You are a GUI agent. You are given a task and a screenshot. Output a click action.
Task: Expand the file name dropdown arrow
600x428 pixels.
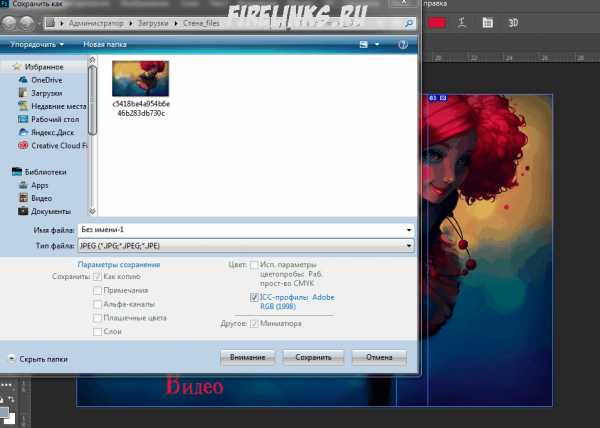click(x=409, y=230)
